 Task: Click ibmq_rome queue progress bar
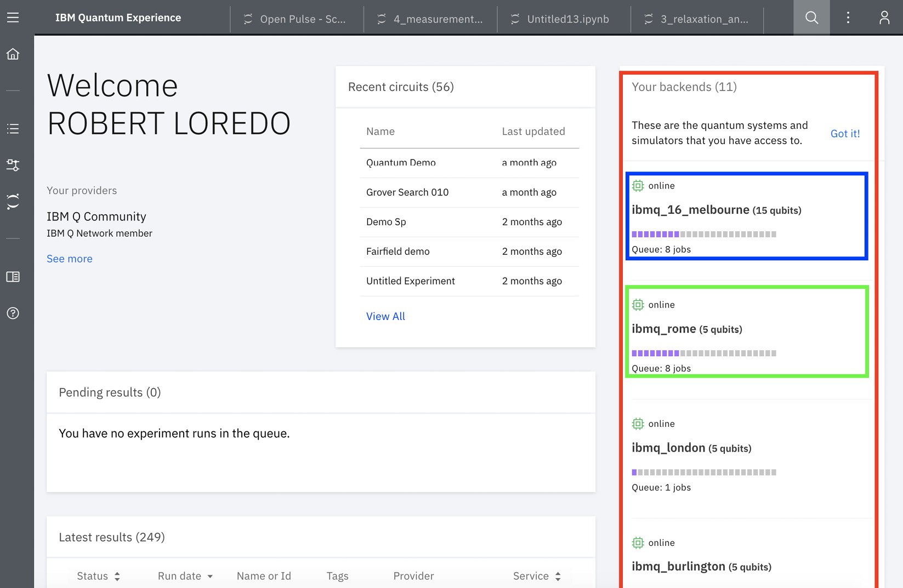point(704,353)
